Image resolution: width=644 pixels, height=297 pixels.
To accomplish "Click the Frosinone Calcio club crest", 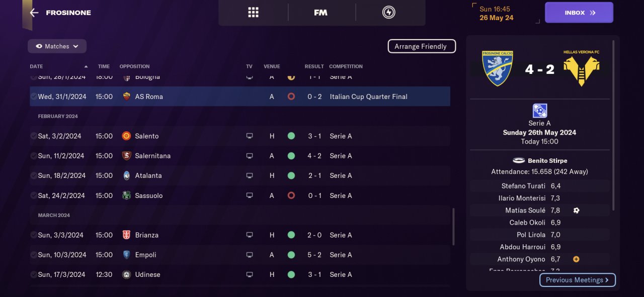I will (x=497, y=68).
